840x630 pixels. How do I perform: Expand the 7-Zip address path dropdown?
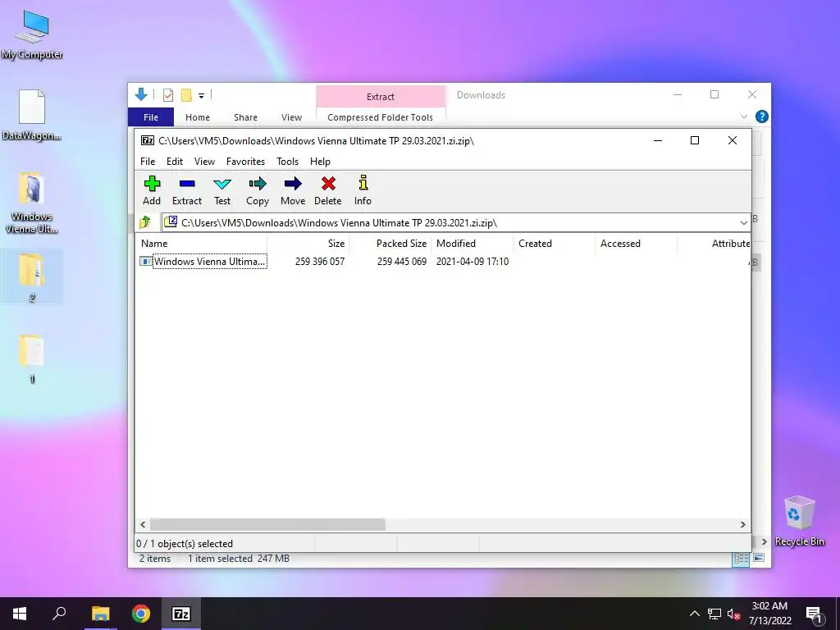[743, 223]
